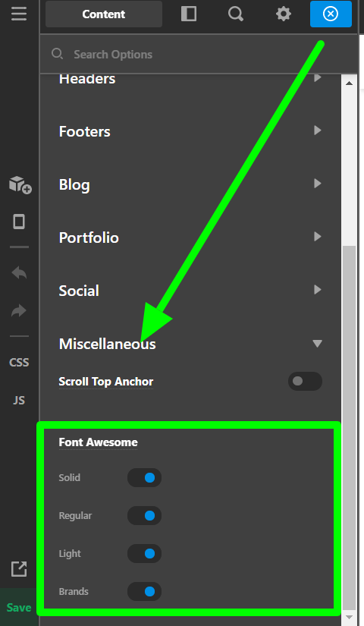
Task: Open the settings gear icon
Action: click(284, 14)
